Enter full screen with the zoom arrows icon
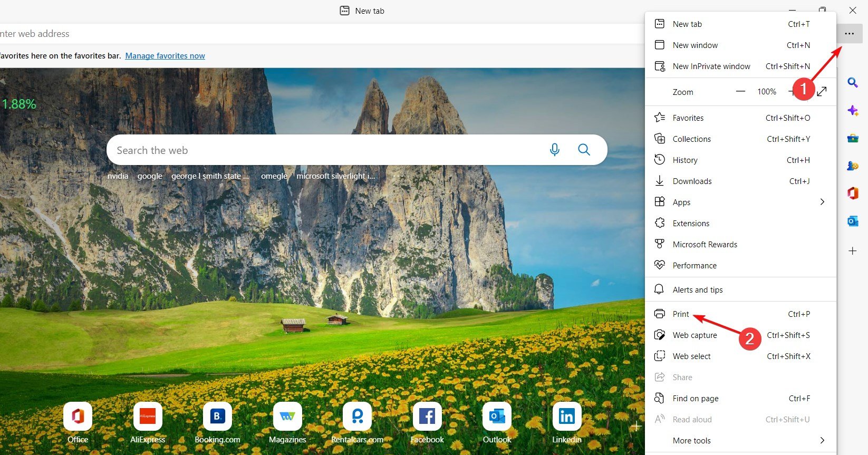The height and width of the screenshot is (455, 868). click(822, 92)
